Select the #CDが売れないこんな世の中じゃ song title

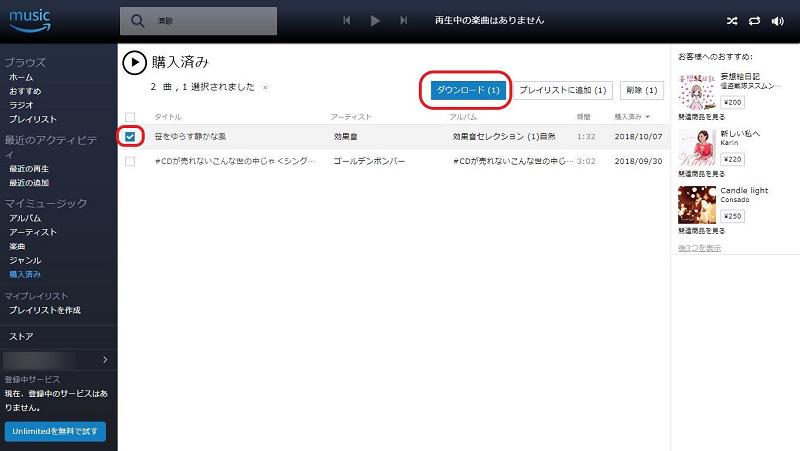pyautogui.click(x=235, y=161)
